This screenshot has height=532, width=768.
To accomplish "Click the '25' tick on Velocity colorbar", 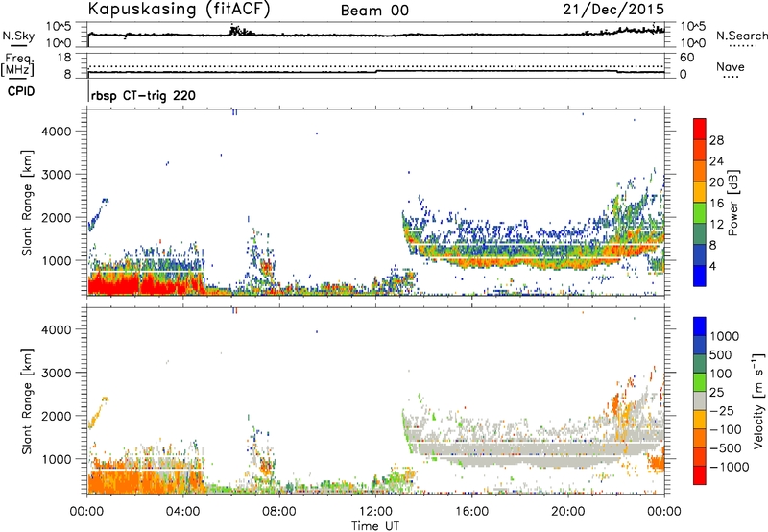I will [x=716, y=392].
